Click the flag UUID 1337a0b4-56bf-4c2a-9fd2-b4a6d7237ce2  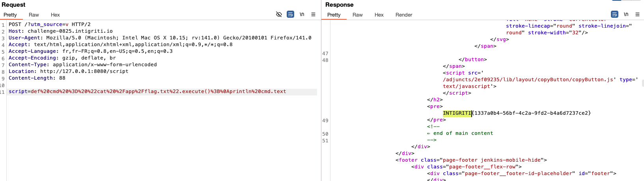coord(531,113)
